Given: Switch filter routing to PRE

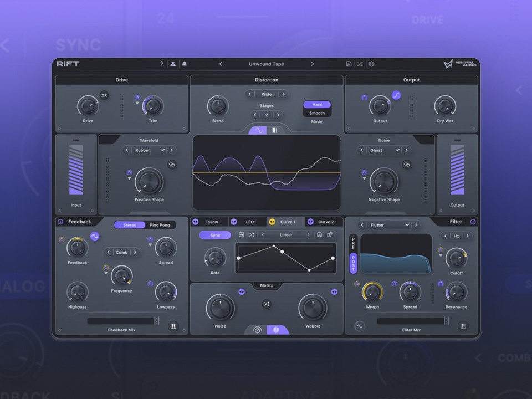Looking at the screenshot, I should (x=353, y=243).
